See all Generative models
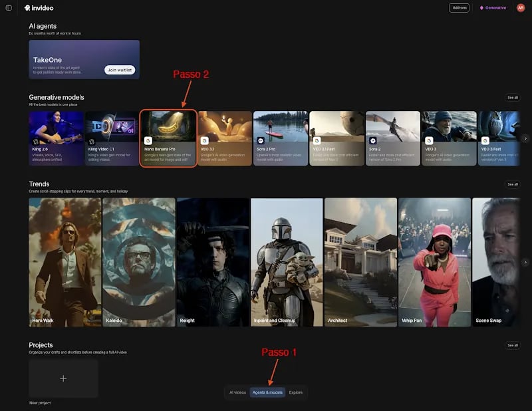The width and height of the screenshot is (532, 411). [x=512, y=98]
